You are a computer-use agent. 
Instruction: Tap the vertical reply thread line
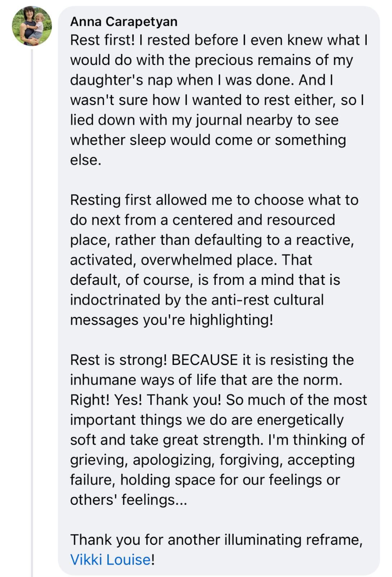click(x=32, y=313)
